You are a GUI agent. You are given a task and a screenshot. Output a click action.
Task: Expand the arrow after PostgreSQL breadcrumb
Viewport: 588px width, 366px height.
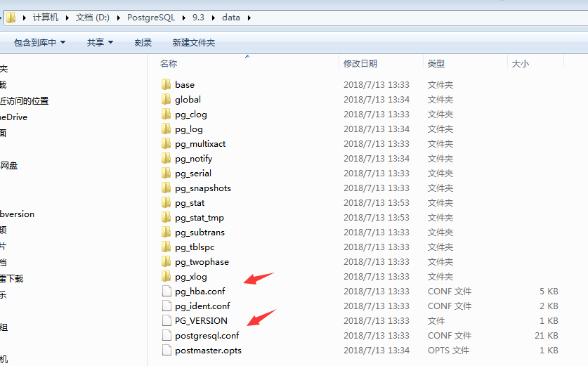coord(184,18)
